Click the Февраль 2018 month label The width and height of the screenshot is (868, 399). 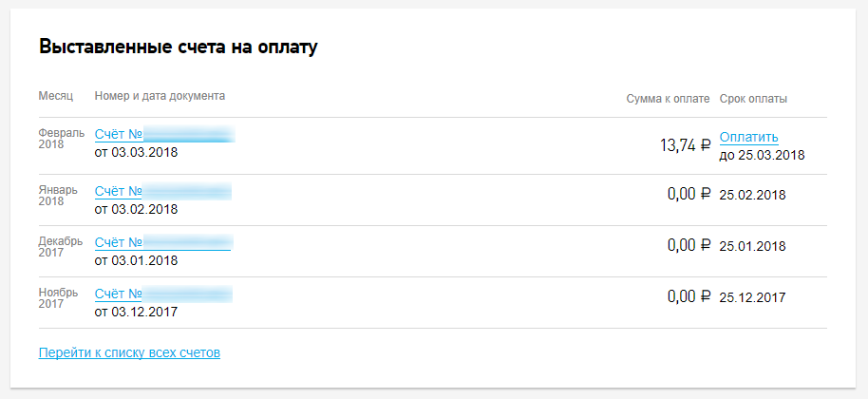61,139
